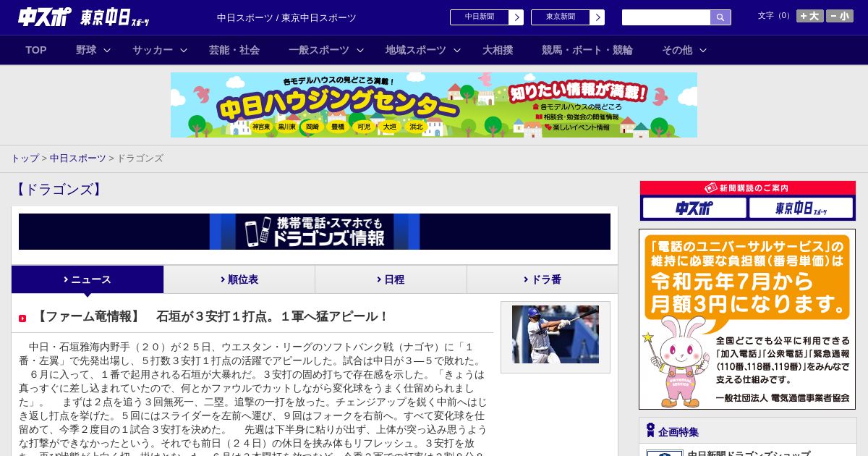868x456 pixels.
Task: Click the 企画特集 ribbon icon
Action: pos(650,431)
